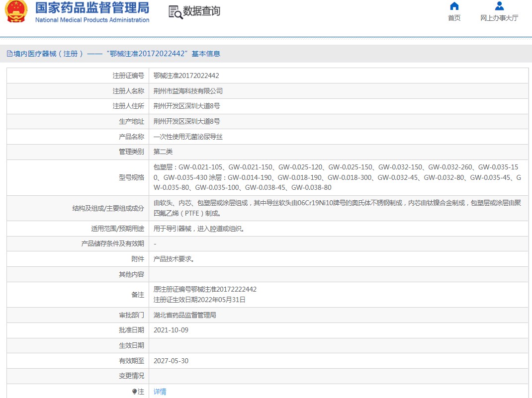Open the 数据查询 heading text
The width and height of the screenshot is (532, 398).
pos(201,11)
